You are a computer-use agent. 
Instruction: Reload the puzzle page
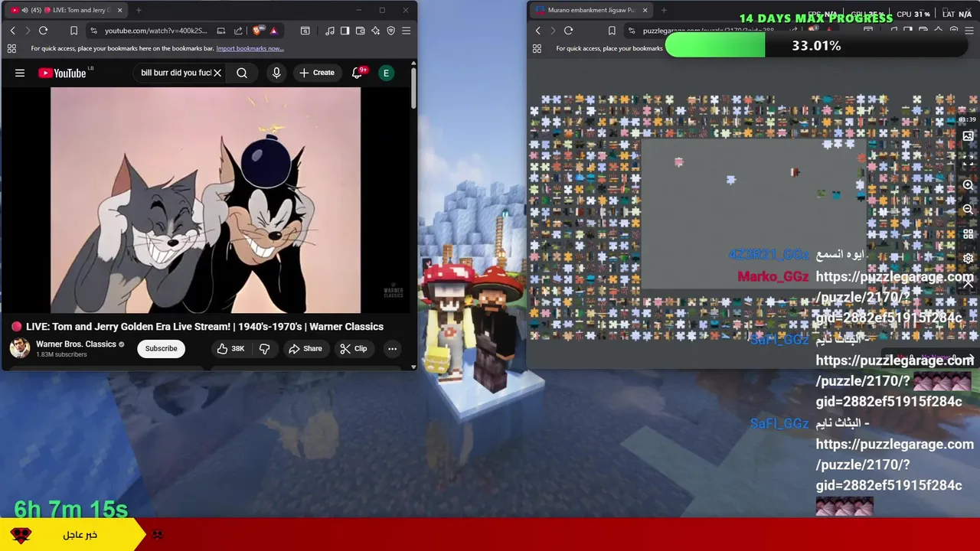(x=568, y=31)
